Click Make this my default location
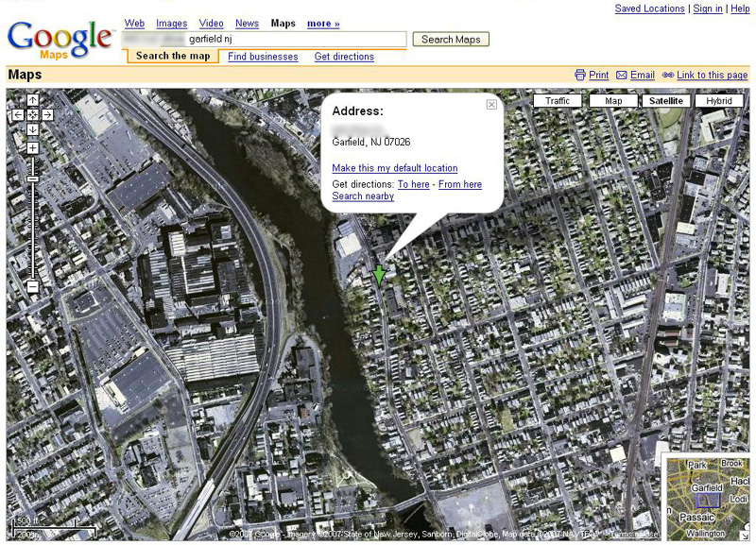This screenshot has height=545, width=756. (395, 168)
